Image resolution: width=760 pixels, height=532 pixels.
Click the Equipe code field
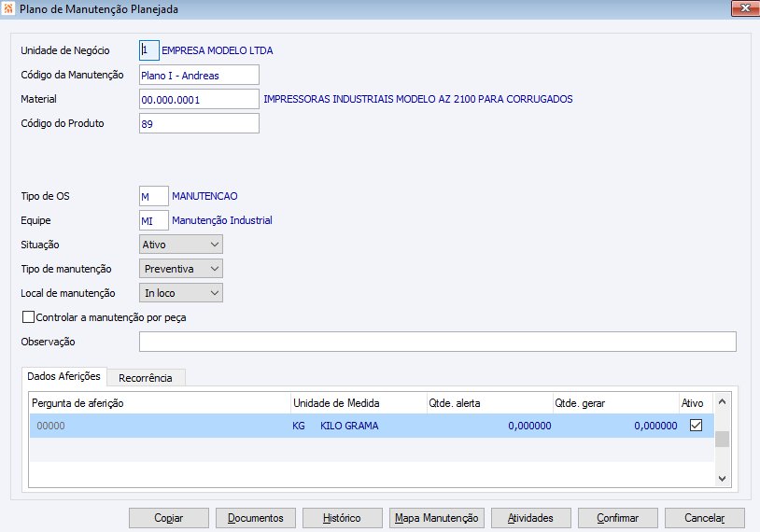[154, 220]
